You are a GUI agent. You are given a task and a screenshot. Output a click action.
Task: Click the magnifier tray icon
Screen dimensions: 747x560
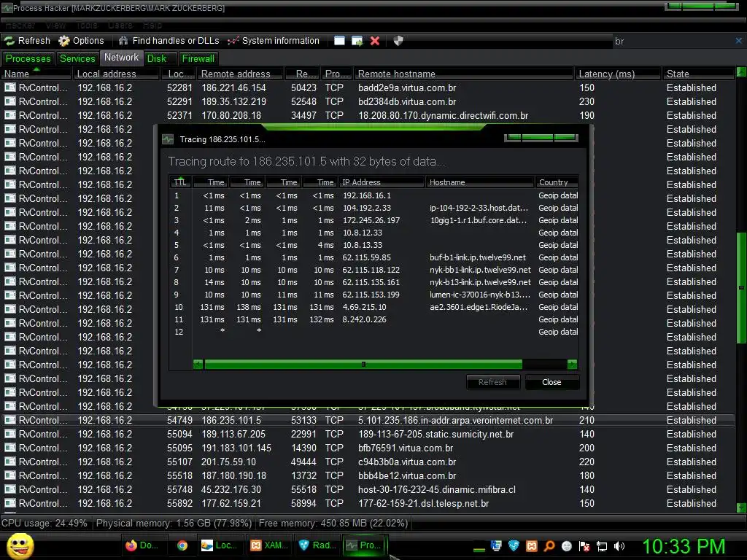549,546
